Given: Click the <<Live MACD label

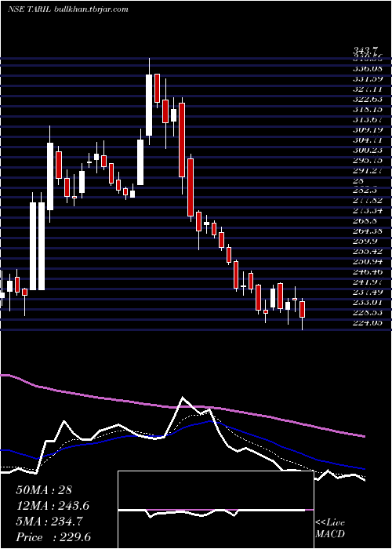Looking at the screenshot, I should (330, 528).
